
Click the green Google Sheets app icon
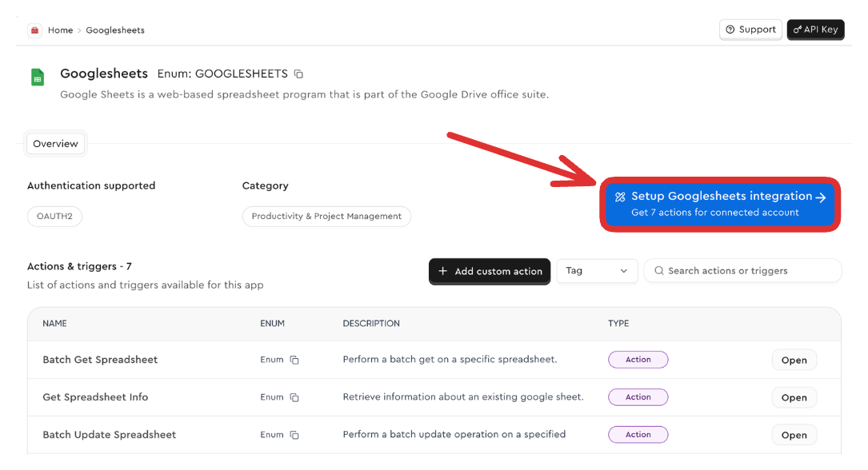pyautogui.click(x=37, y=78)
